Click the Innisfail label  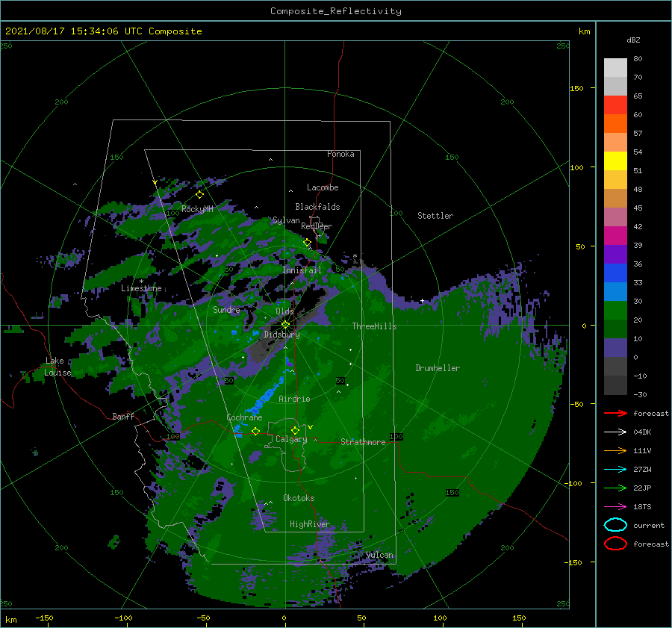pyautogui.click(x=302, y=270)
